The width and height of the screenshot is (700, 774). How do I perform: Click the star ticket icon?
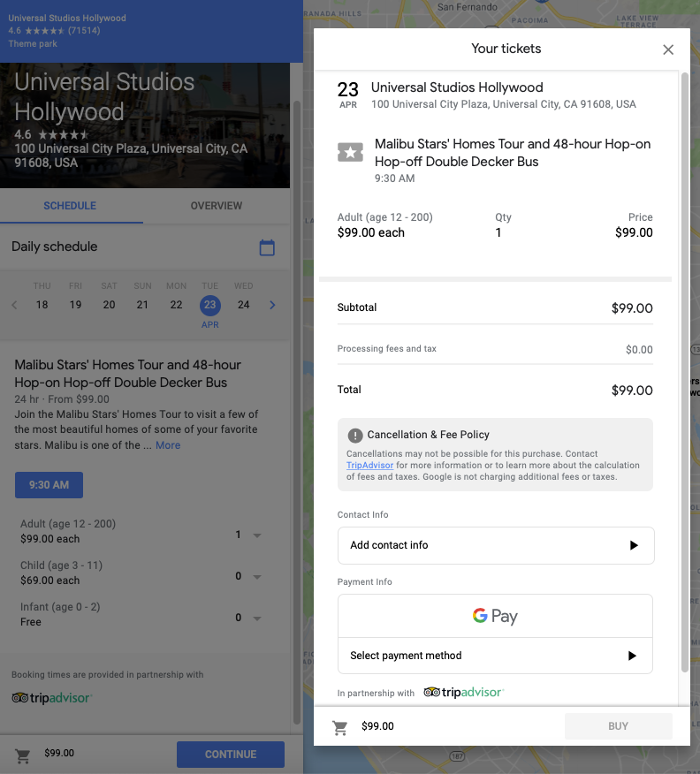point(350,153)
